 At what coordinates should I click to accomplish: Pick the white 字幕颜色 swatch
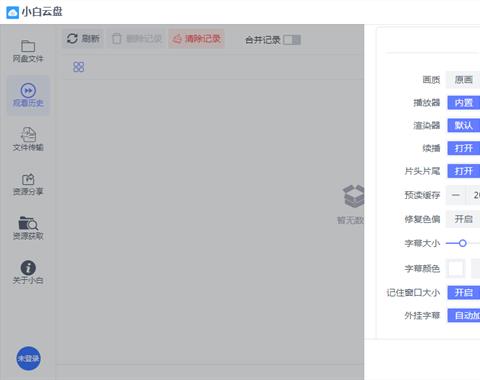[456, 268]
